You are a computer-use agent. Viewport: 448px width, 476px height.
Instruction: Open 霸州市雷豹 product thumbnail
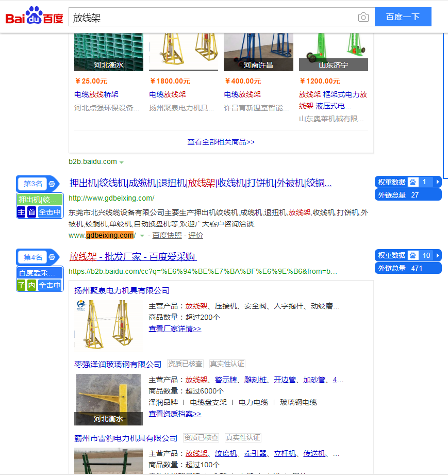108,461
